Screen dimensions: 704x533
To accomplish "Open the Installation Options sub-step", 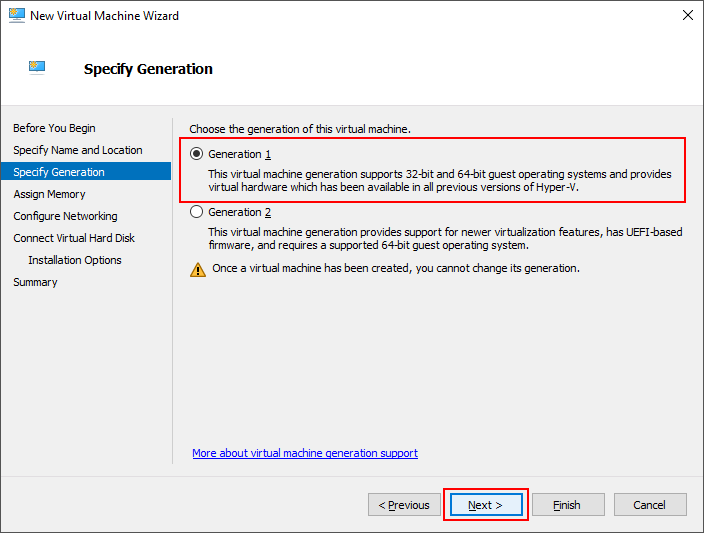I will point(75,260).
